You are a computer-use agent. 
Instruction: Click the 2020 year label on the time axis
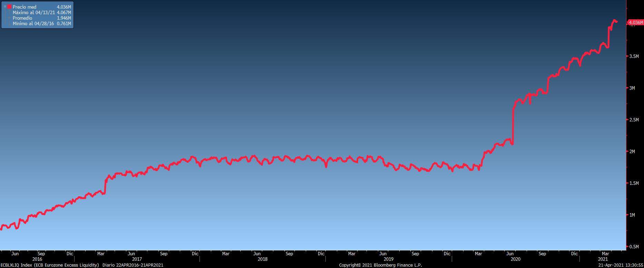click(515, 259)
